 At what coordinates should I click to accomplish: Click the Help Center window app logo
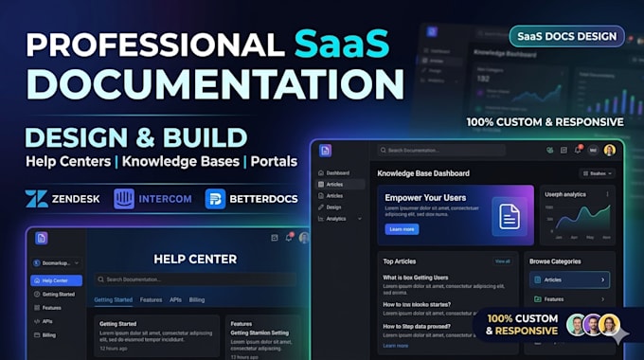click(x=41, y=238)
